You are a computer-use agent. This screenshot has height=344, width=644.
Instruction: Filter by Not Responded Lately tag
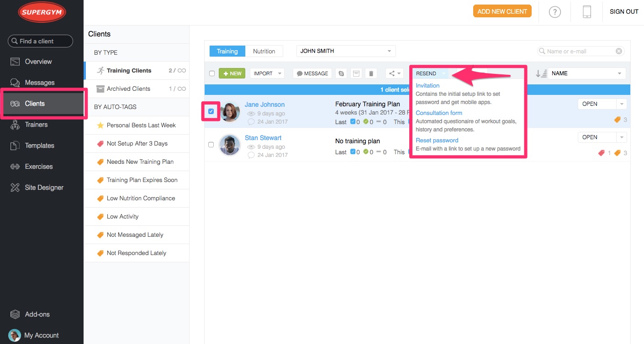tap(137, 253)
